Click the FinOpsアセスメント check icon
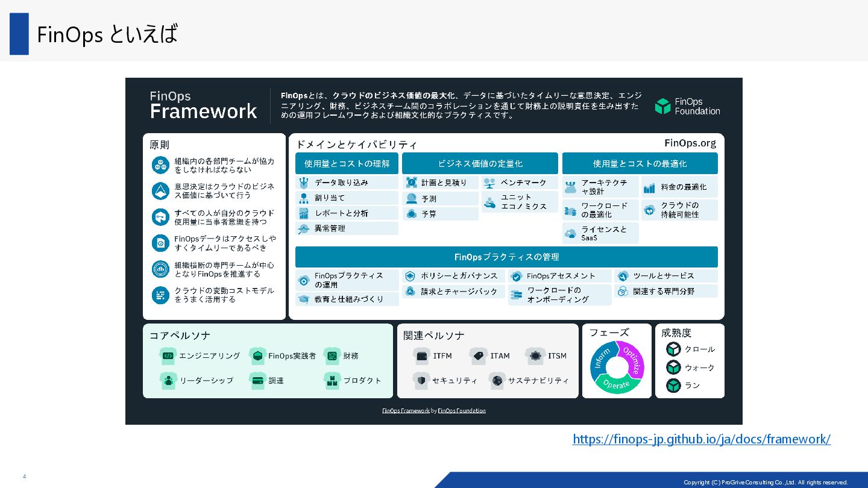868x488 pixels. (516, 277)
